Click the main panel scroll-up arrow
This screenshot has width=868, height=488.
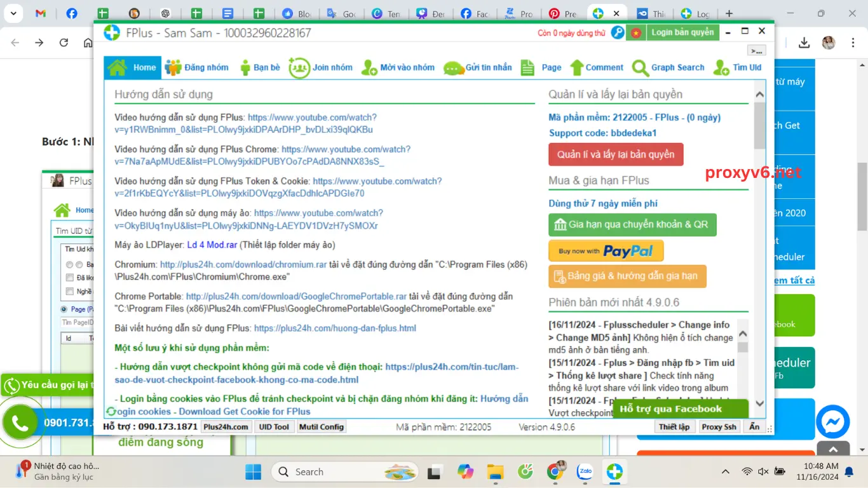(x=760, y=95)
